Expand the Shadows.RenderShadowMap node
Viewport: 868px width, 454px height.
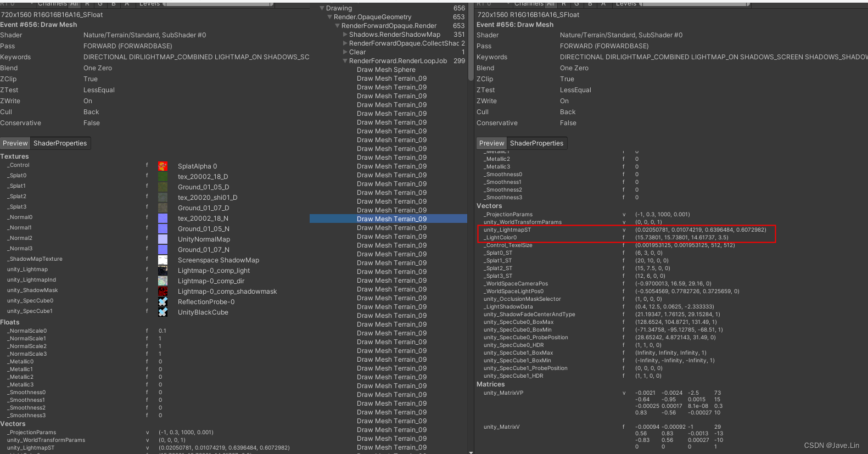click(x=345, y=35)
